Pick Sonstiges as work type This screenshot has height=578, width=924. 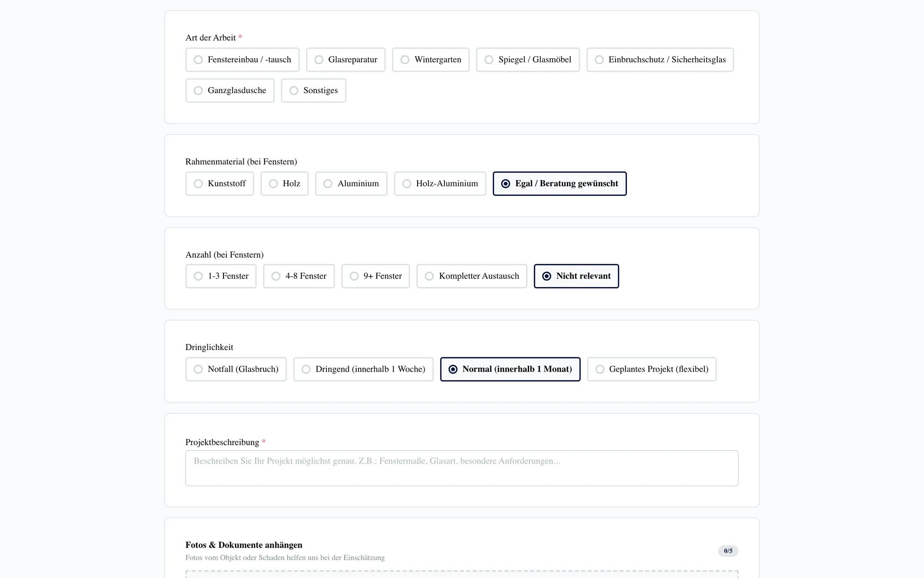tap(313, 91)
